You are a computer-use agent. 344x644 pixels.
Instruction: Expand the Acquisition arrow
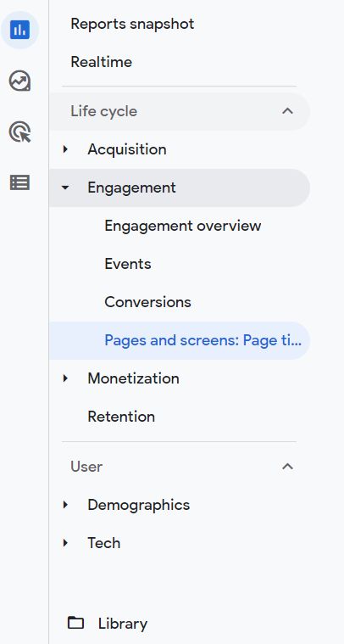click(x=65, y=149)
